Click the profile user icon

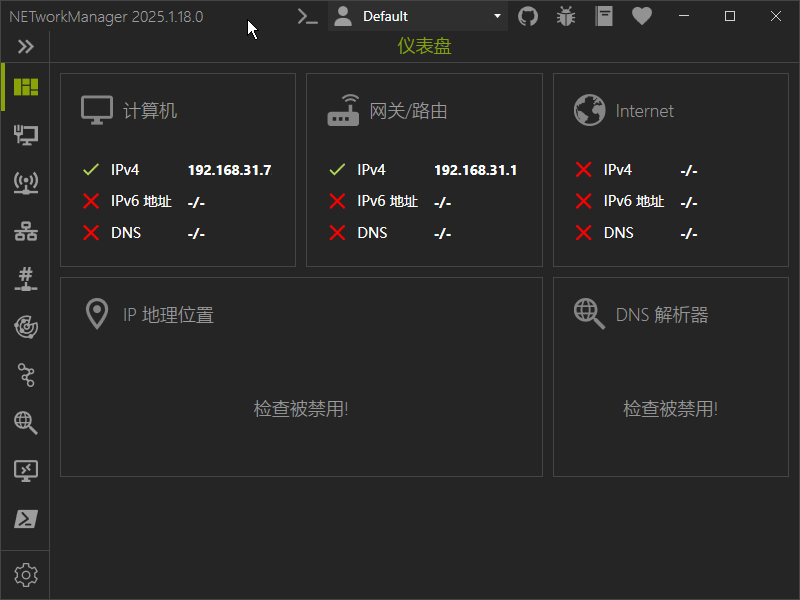[343, 16]
